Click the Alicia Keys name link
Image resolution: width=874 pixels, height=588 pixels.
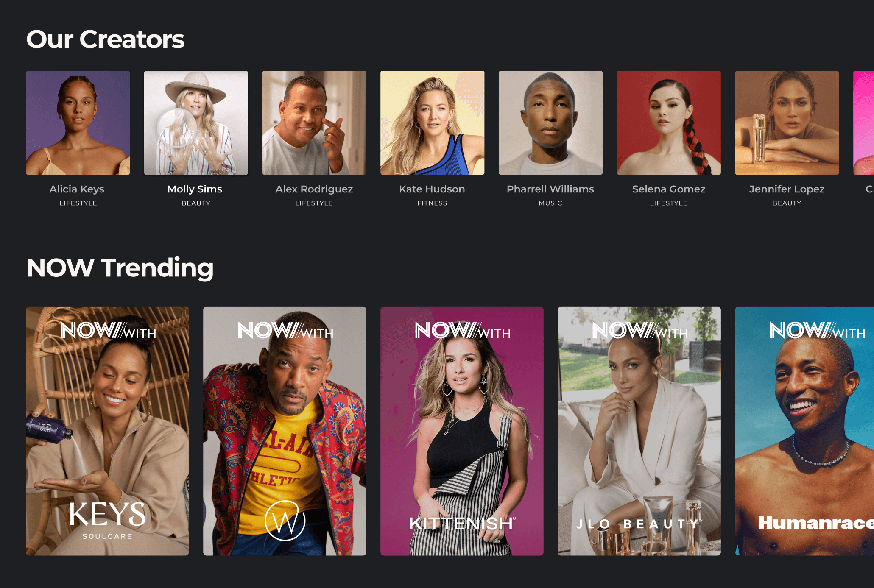coord(77,189)
